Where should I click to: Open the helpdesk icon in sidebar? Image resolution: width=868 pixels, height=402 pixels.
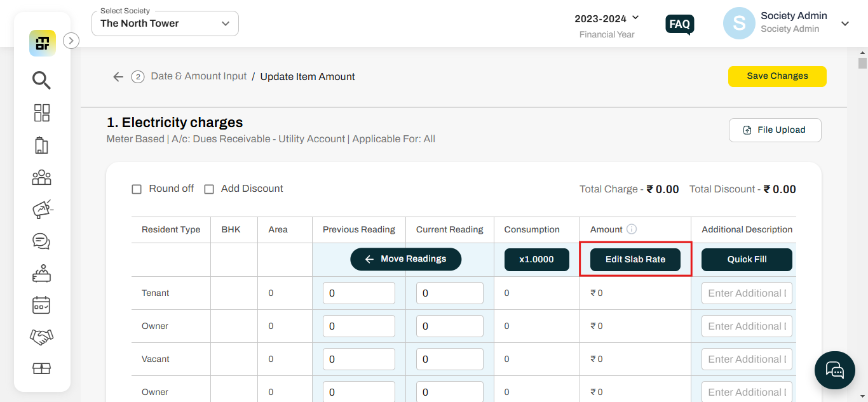(x=41, y=272)
